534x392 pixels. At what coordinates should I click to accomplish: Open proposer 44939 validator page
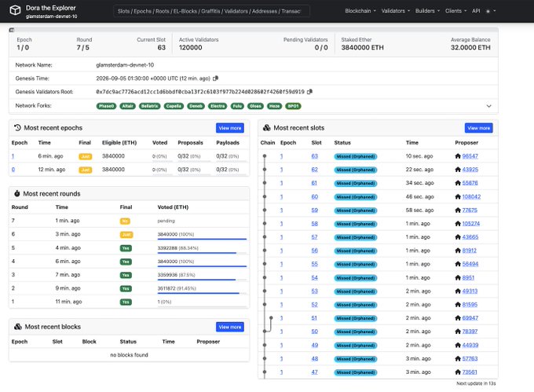(x=470, y=345)
